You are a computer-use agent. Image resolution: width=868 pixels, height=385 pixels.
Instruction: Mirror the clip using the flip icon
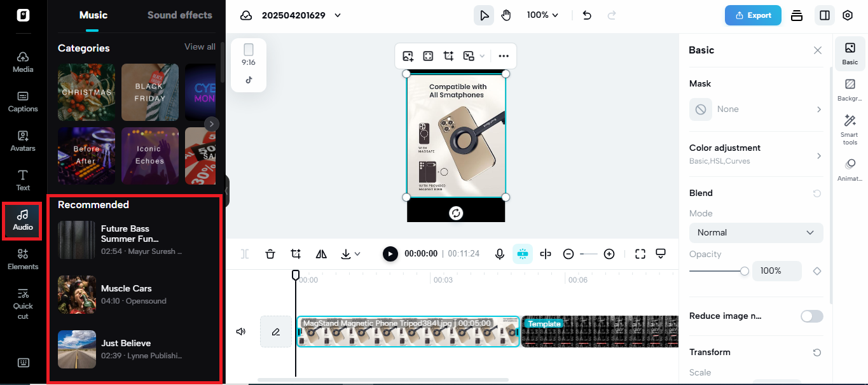pos(320,253)
